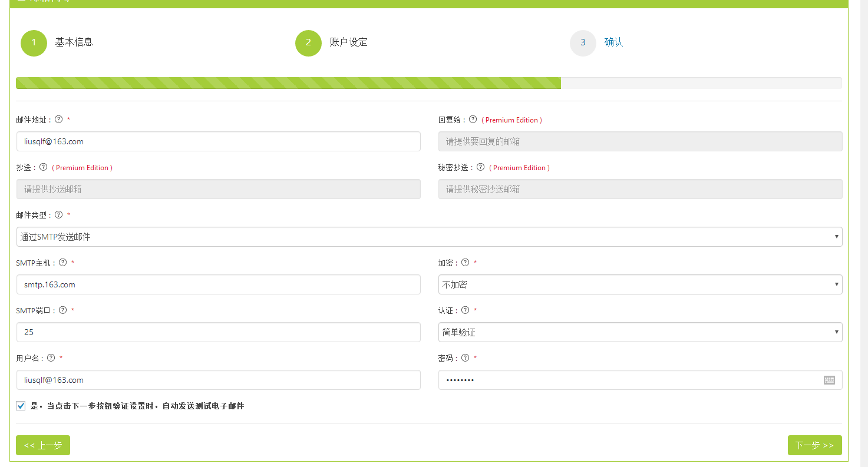Uncheck the auto-send test email checkbox
This screenshot has width=868, height=467.
(x=21, y=406)
